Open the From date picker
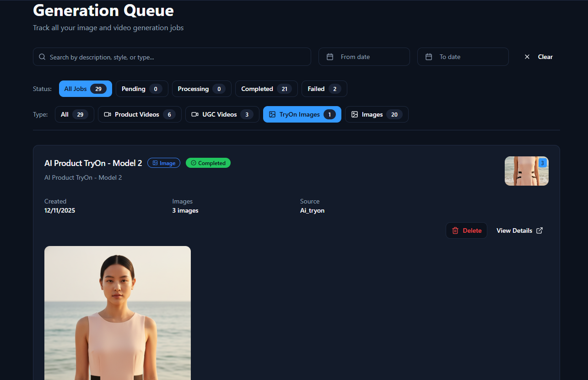This screenshot has width=588, height=380. 364,57
